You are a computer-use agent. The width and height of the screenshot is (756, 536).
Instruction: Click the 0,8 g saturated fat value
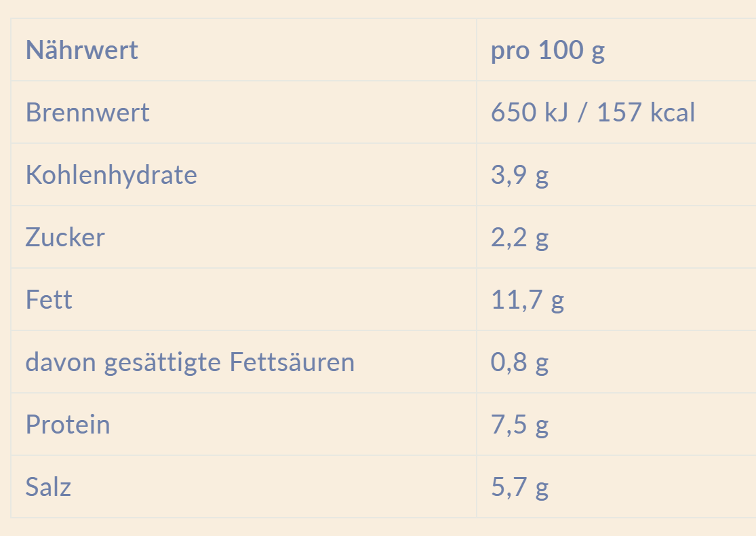pyautogui.click(x=519, y=362)
